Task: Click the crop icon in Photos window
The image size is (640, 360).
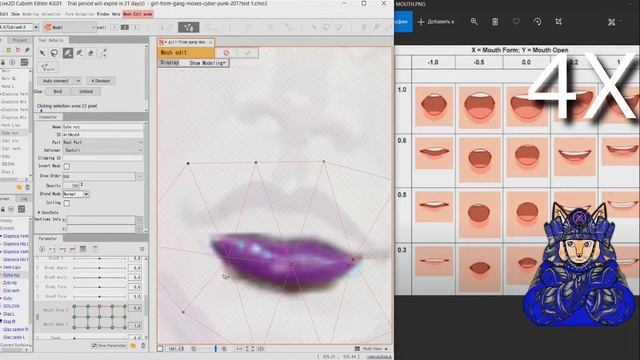Action: coord(558,22)
